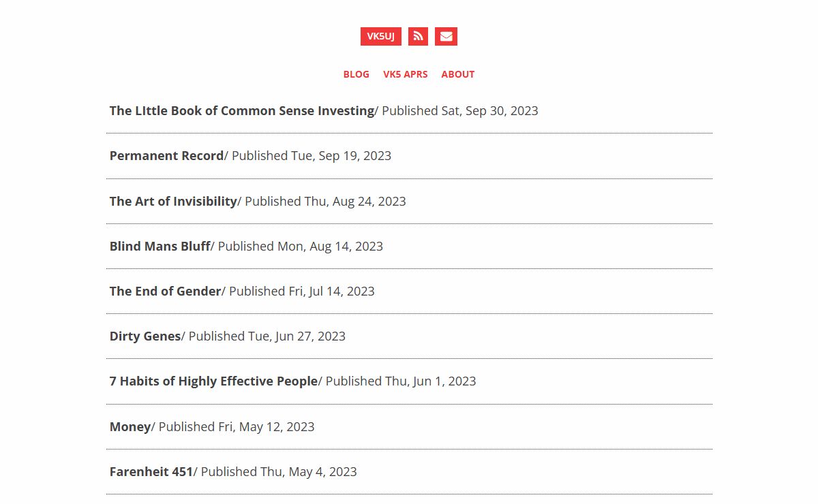Click the red VK5UJ button
Screen dimensions: 818x504
[381, 37]
